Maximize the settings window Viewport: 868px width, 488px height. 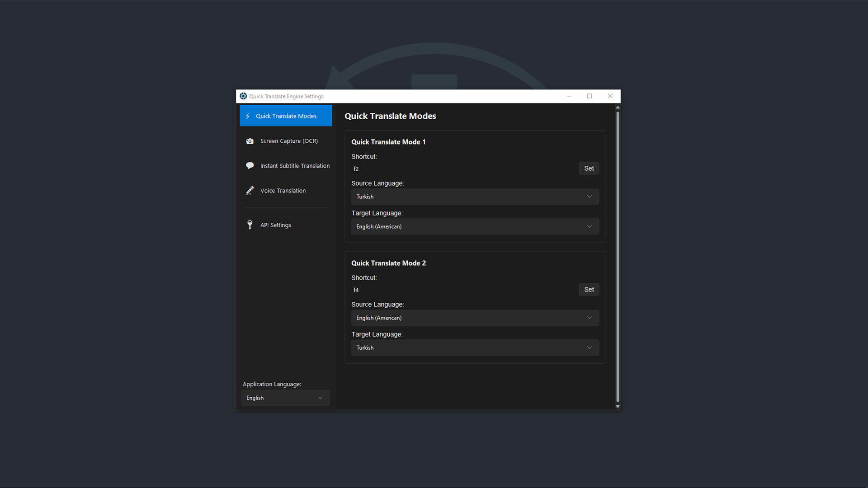click(x=590, y=96)
